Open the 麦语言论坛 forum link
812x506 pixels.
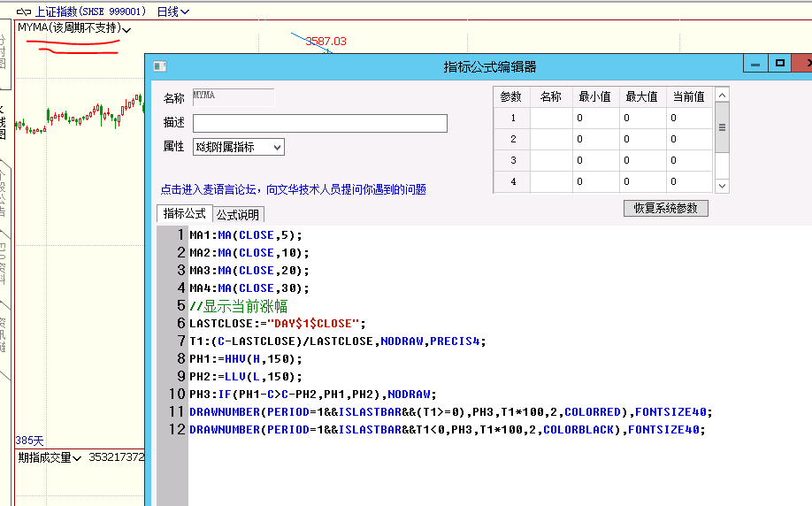pos(292,189)
